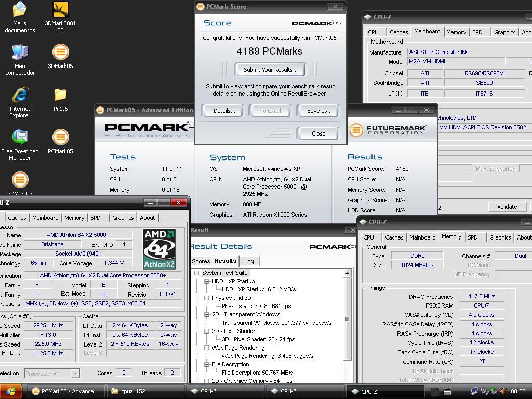
Task: Open Meus documentos desktop icon
Action: (20, 17)
